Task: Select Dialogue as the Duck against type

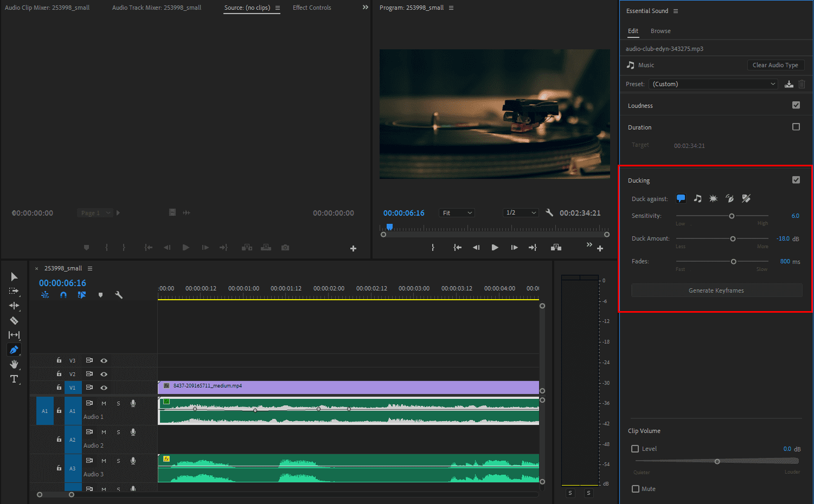Action: point(681,198)
